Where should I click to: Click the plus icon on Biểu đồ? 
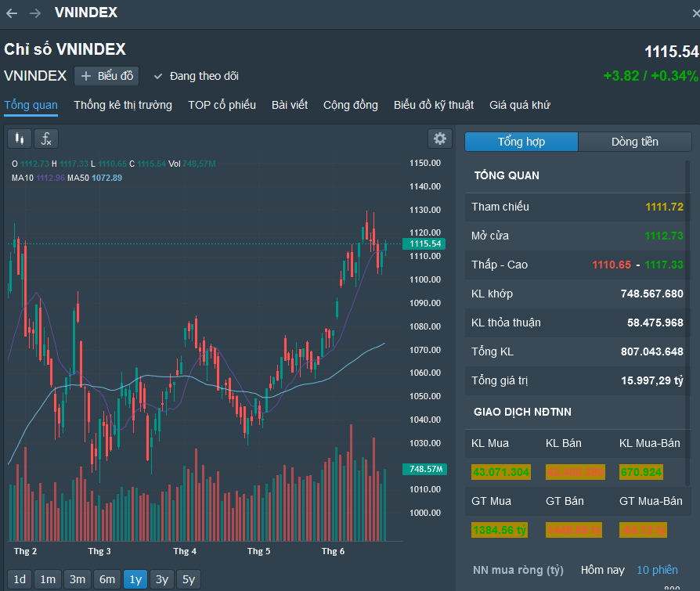click(x=86, y=76)
